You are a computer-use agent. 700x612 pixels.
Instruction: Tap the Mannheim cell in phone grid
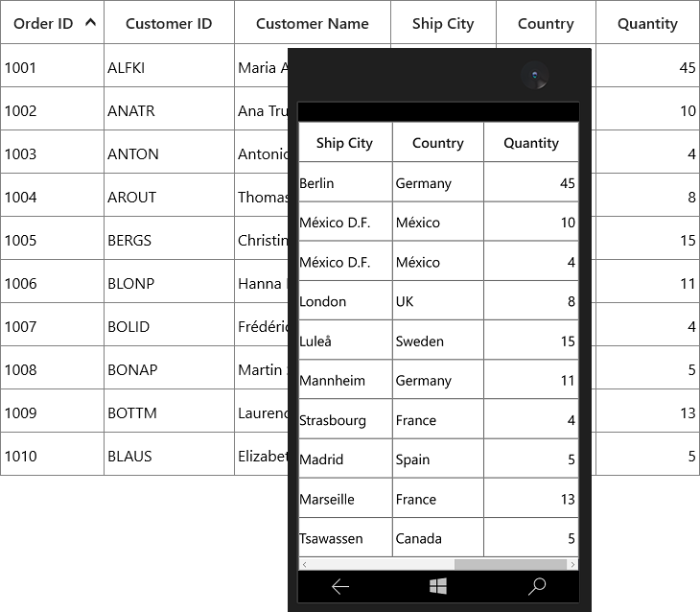coord(345,379)
